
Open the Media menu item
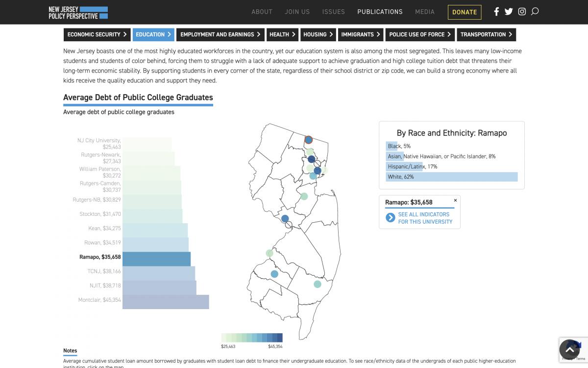425,12
